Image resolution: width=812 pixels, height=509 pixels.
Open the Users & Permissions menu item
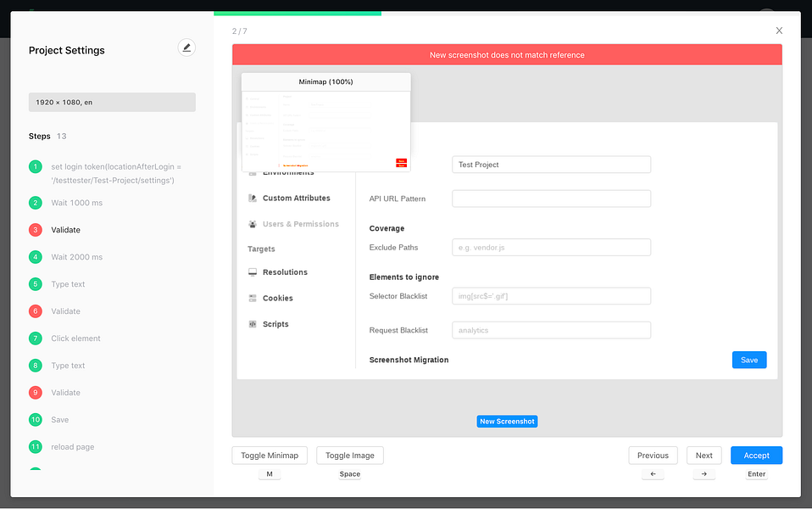click(x=301, y=224)
